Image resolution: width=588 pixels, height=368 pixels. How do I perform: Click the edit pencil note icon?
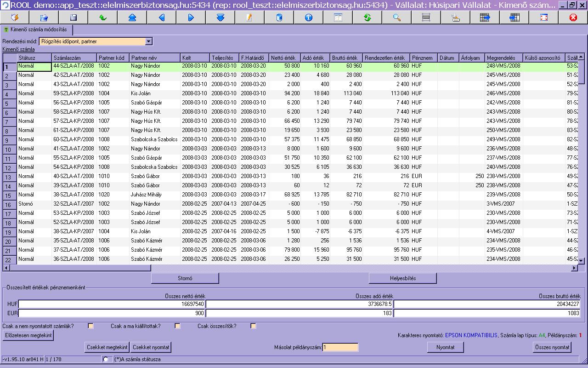(249, 17)
